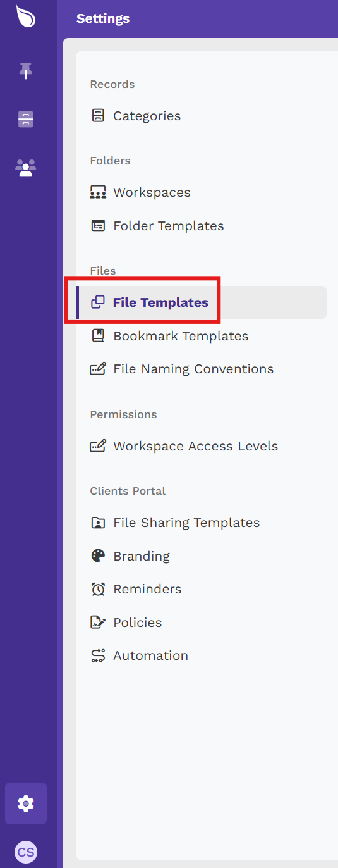Click the Workspaces group icon
This screenshot has height=868, width=338.
click(98, 192)
